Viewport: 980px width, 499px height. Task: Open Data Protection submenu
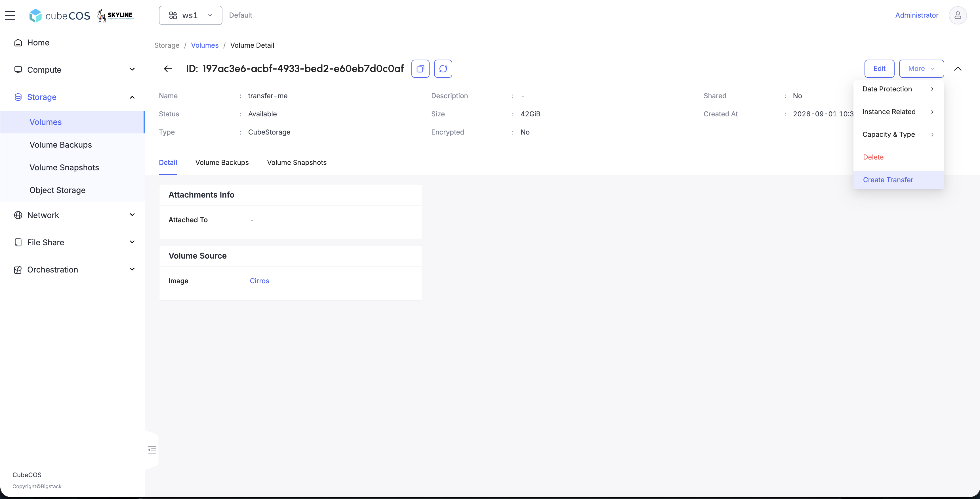[899, 89]
